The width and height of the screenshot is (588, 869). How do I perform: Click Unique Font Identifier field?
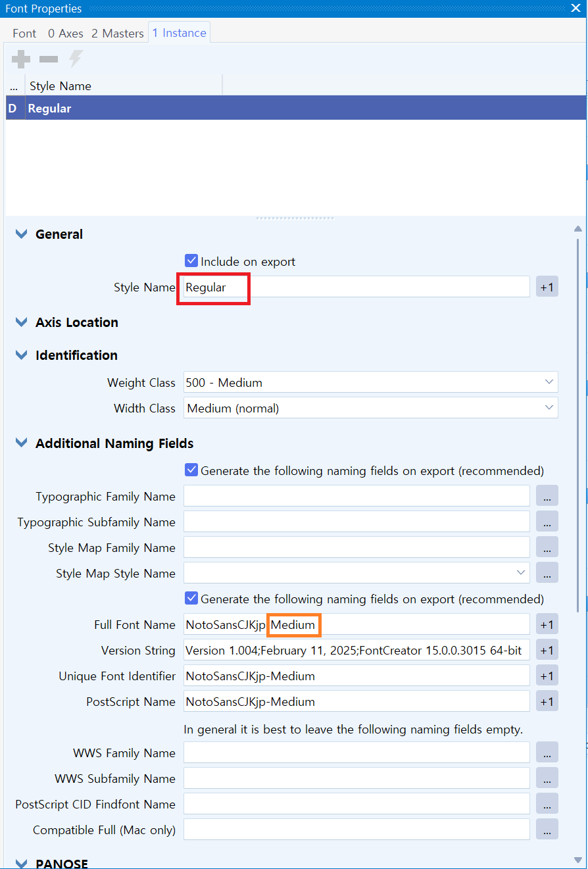(356, 676)
